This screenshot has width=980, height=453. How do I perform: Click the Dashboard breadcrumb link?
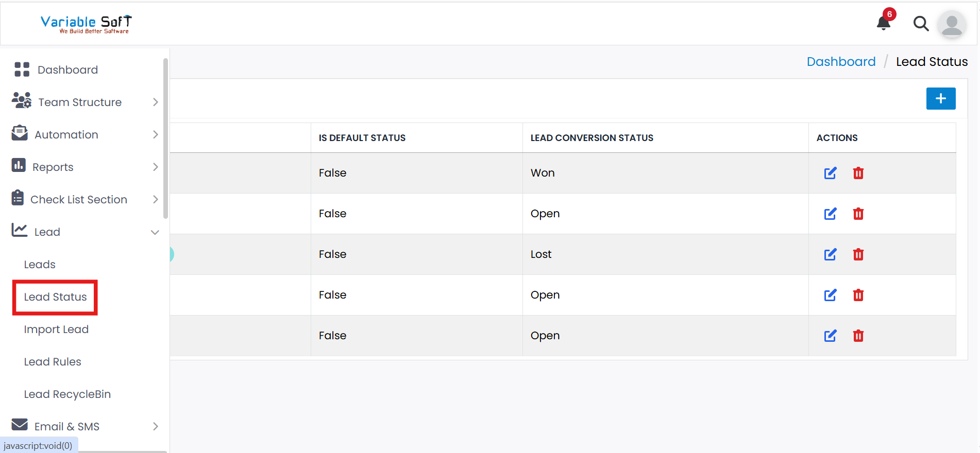click(x=841, y=62)
